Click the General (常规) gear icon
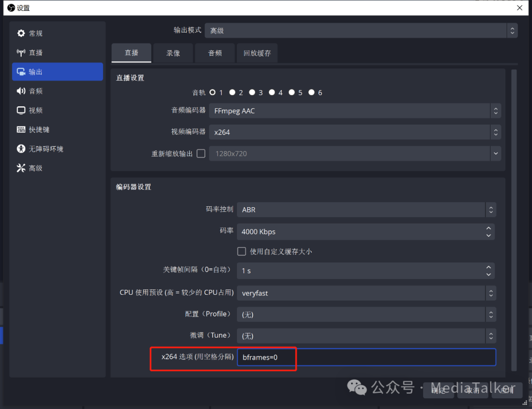Image resolution: width=532 pixels, height=409 pixels. tap(21, 33)
